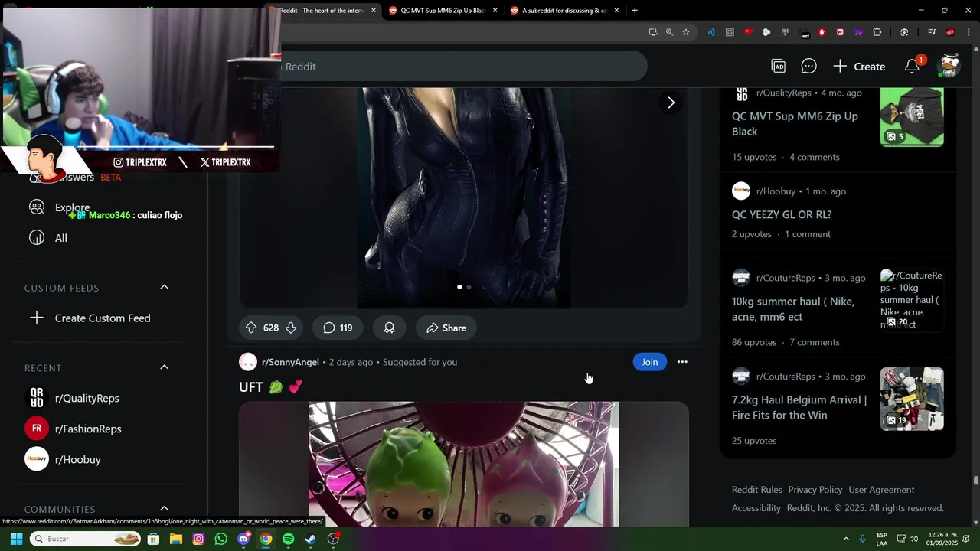Show hidden system tray icons

(846, 539)
